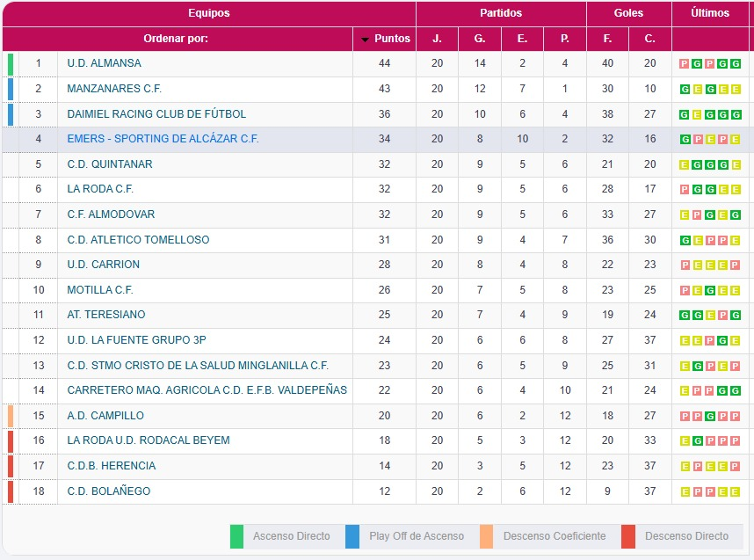Click Daimiel Racing's only yellow 'E' result badge

[696, 114]
